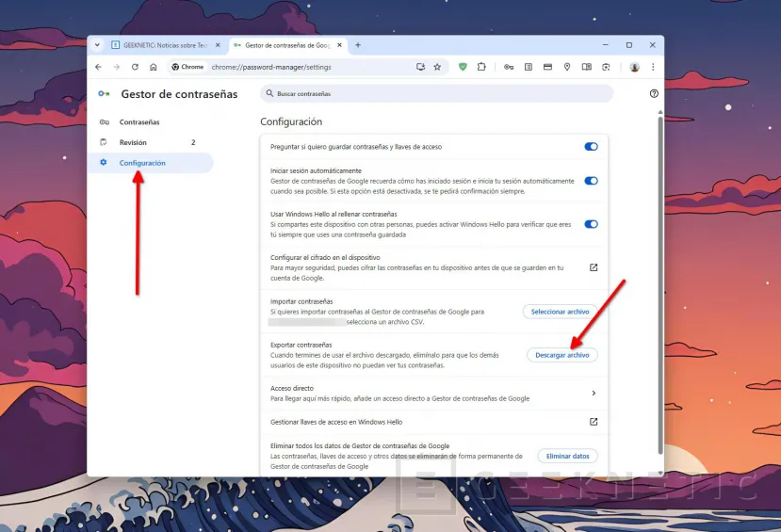The width and height of the screenshot is (781, 532).
Task: Expand Acceso directo chevron
Action: coord(594,394)
